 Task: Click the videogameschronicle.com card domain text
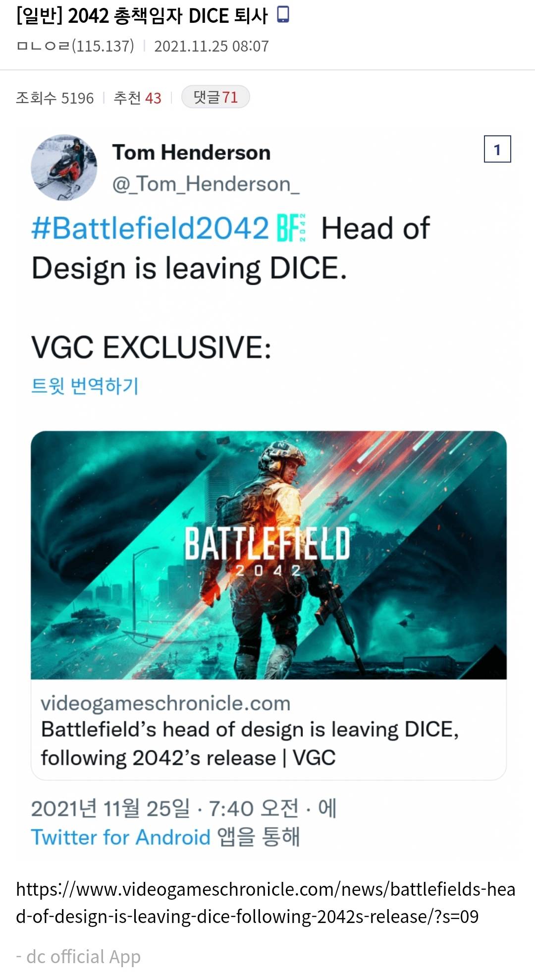click(x=165, y=703)
